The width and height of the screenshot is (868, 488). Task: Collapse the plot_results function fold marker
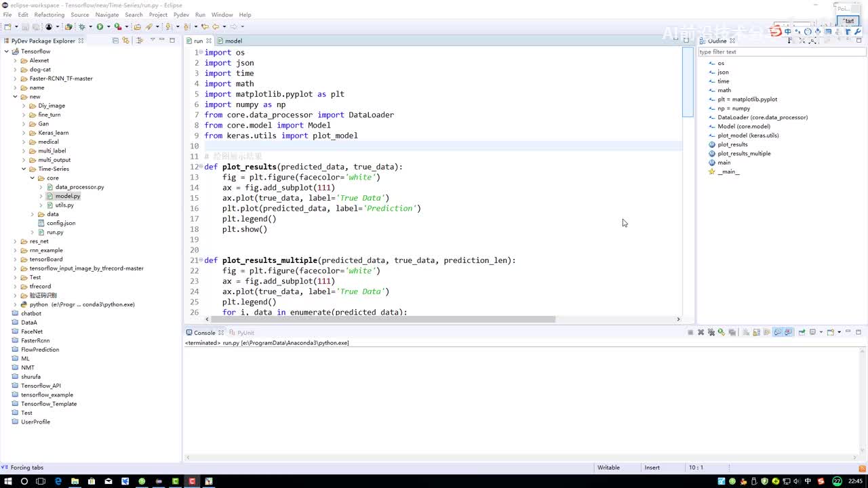coord(201,167)
